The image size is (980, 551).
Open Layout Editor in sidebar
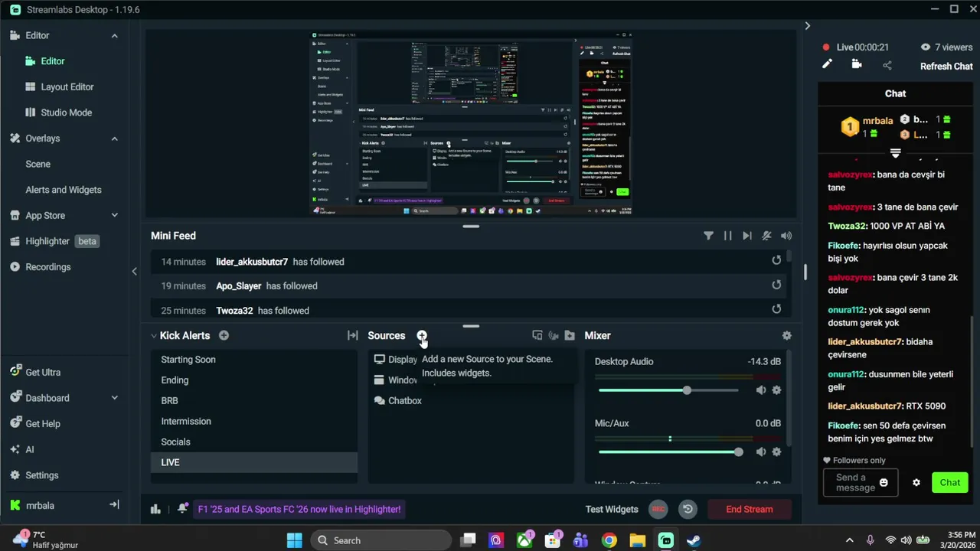coord(60,86)
